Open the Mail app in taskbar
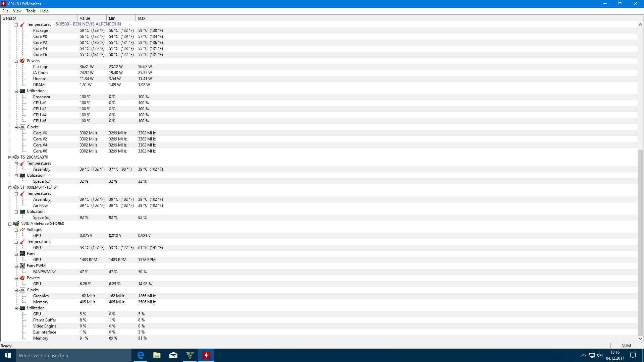 coord(173,355)
